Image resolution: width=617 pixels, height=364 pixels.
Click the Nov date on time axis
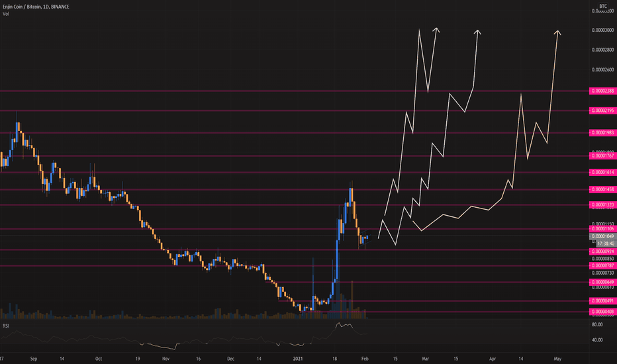pos(166,359)
